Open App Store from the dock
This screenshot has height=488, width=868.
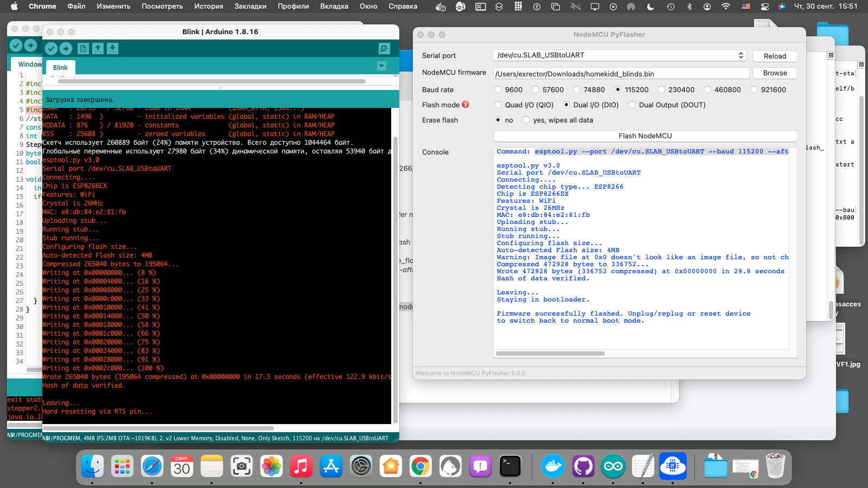pyautogui.click(x=331, y=466)
